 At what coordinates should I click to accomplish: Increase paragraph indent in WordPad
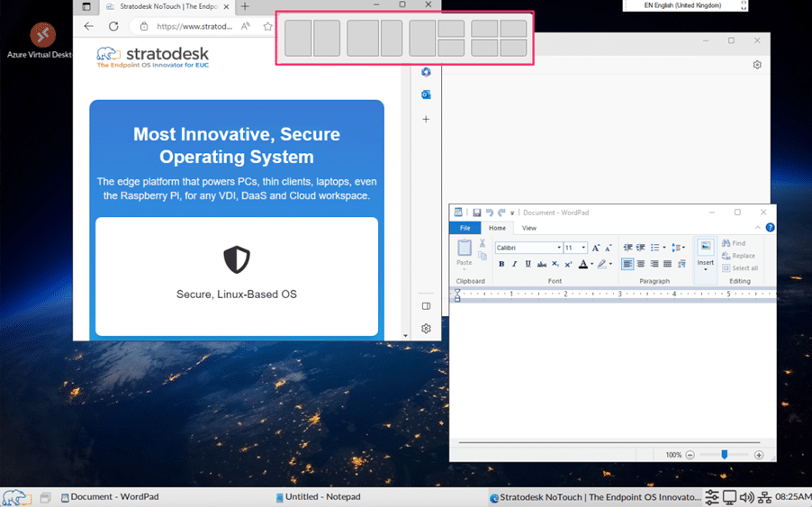(641, 248)
